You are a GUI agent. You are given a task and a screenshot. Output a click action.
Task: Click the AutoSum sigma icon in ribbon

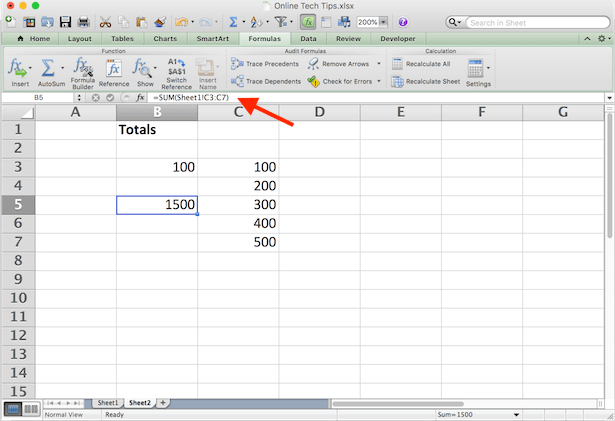(x=46, y=68)
